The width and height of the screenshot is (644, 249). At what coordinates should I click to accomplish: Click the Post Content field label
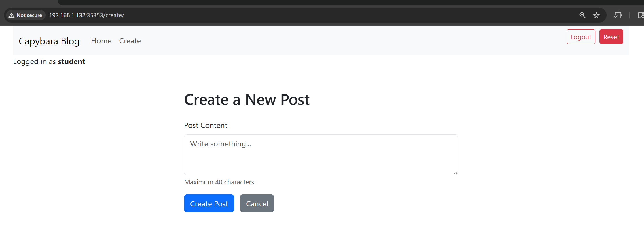pos(206,125)
